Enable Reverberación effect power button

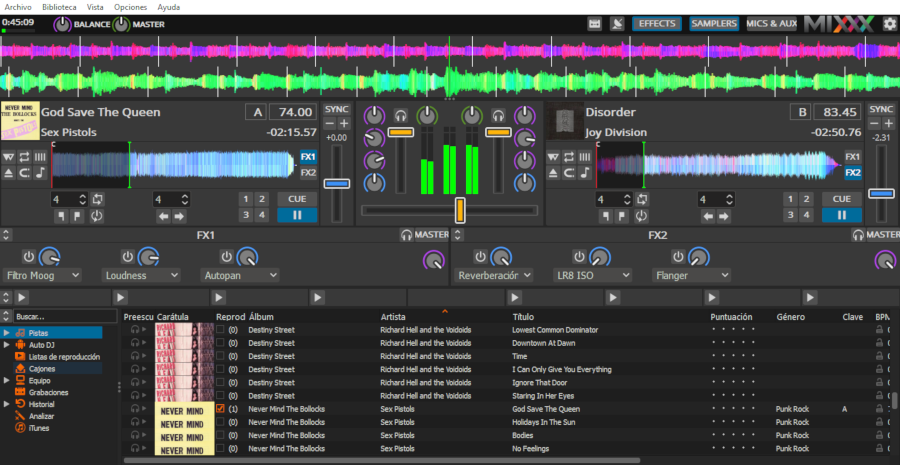pos(480,256)
